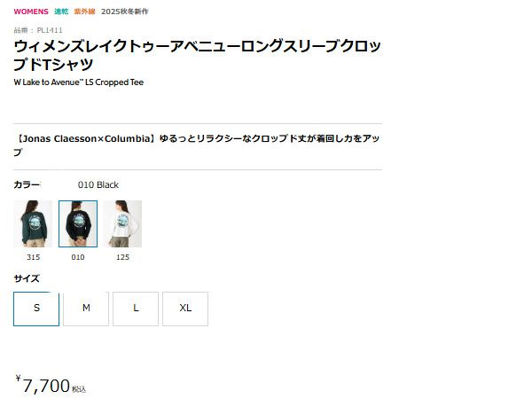This screenshot has height=399, width=532.
Task: Click the 125 label under white swatch
Action: click(x=123, y=257)
